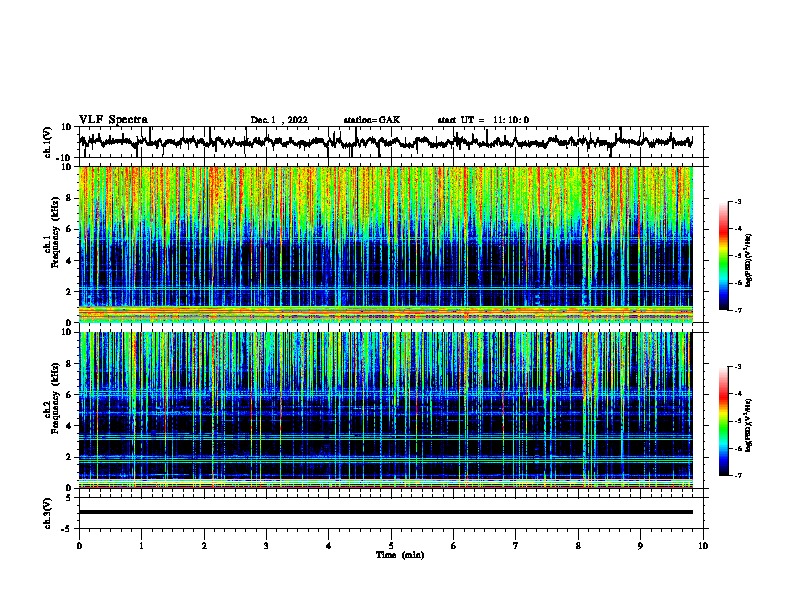Viewport: 792px width, 612px height.
Task: Click the "VLF Spectra" plot title
Action: [113, 120]
